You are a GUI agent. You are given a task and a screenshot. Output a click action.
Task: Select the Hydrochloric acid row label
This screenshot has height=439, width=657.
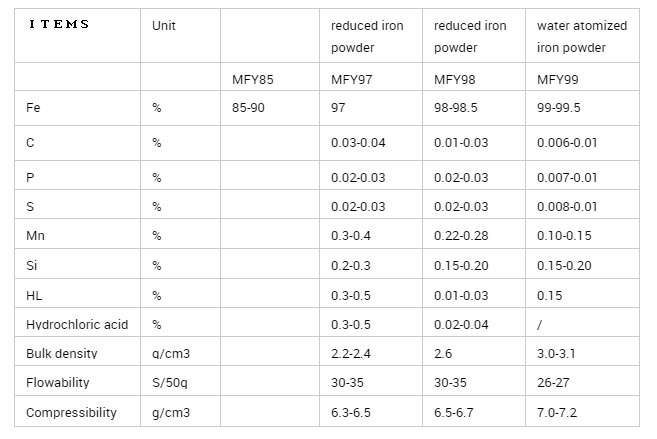(x=75, y=325)
